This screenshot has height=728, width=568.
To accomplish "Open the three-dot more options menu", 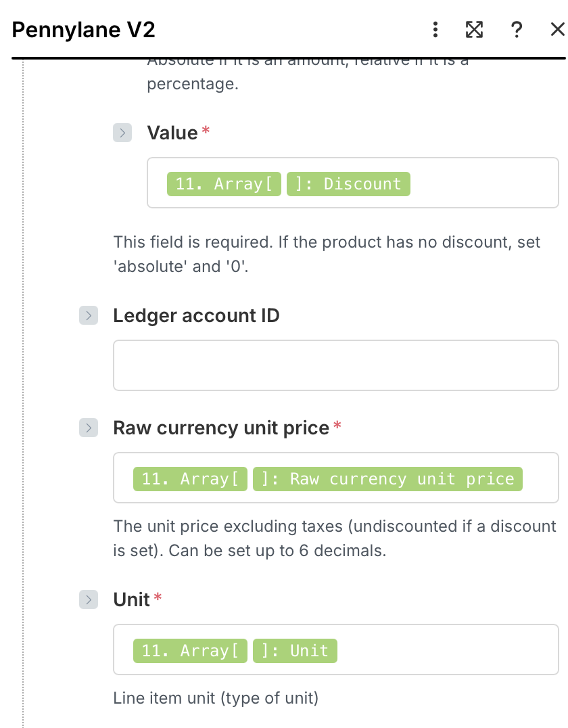I will [435, 30].
